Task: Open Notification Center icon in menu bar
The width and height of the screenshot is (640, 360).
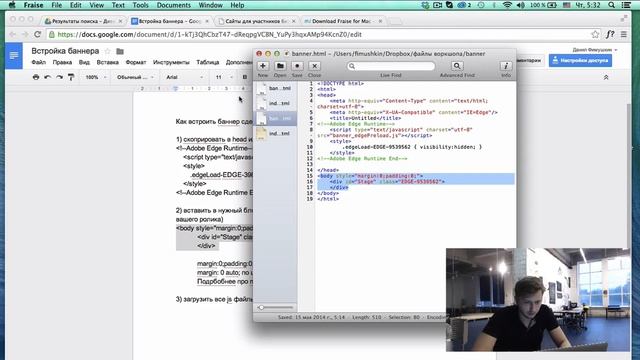Action: click(626, 5)
